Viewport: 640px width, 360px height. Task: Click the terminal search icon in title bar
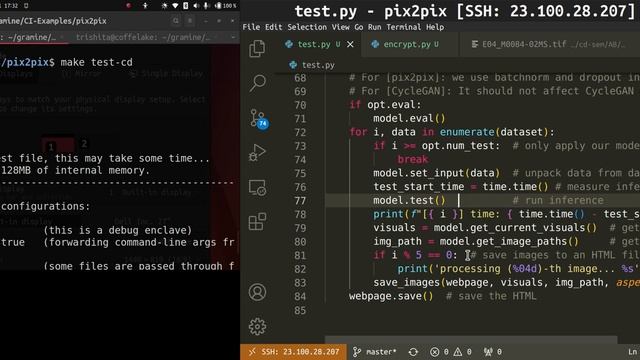click(176, 21)
